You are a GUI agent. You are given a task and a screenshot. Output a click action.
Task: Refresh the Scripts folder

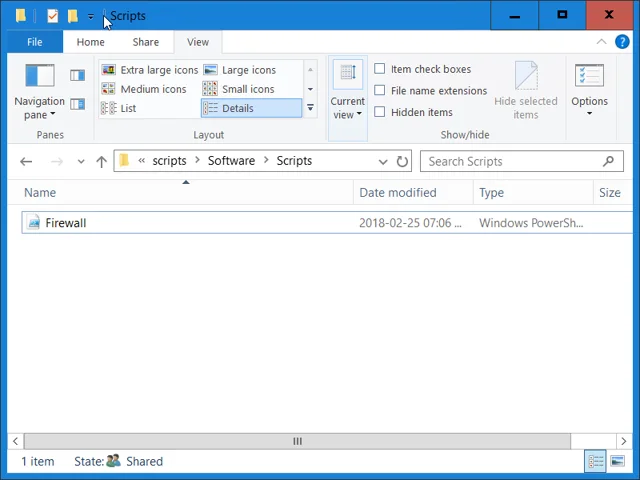coord(402,162)
